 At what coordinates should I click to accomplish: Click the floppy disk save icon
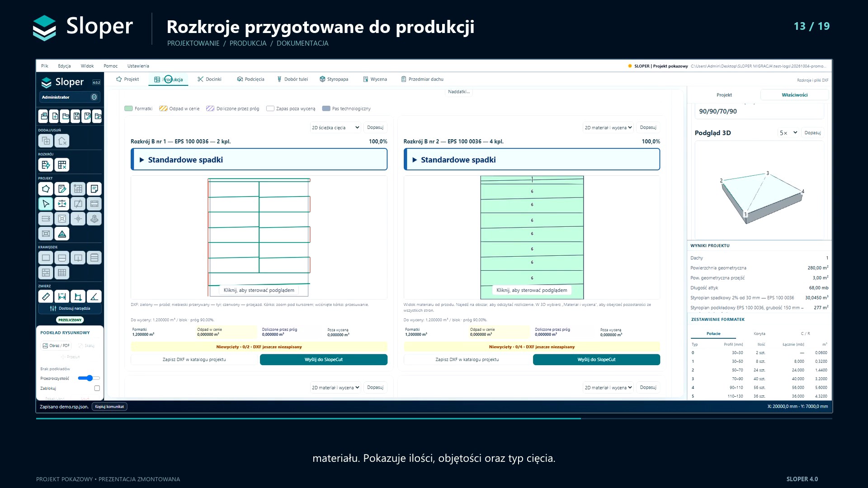click(76, 116)
